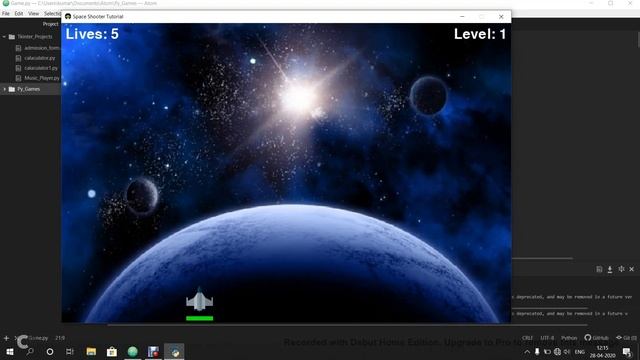Click the download icon in the output panel
Image resolution: width=640 pixels, height=360 pixels.
click(x=610, y=269)
